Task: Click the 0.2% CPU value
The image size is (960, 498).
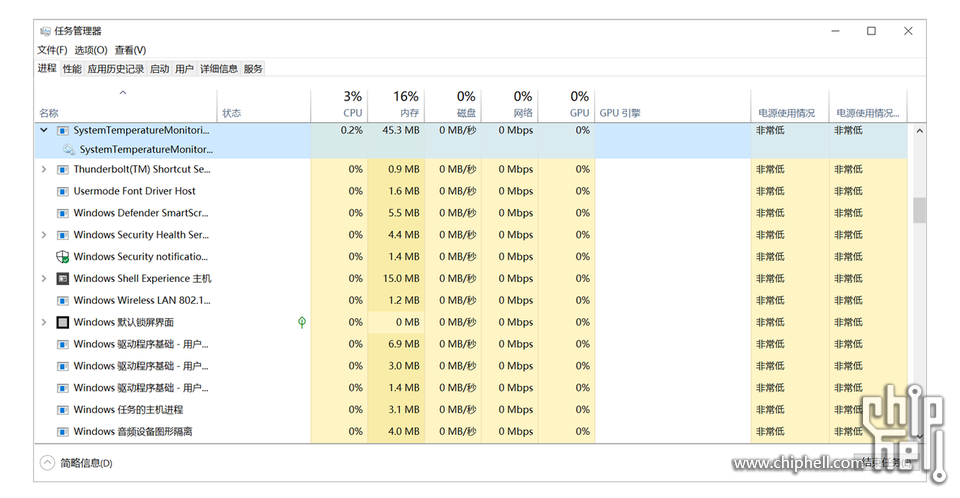Action: (x=351, y=130)
